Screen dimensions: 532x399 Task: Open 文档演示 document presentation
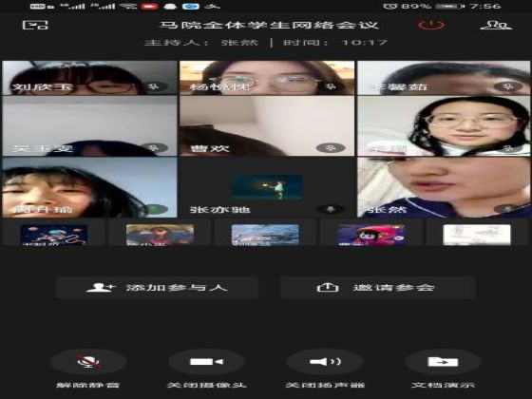coord(443,362)
